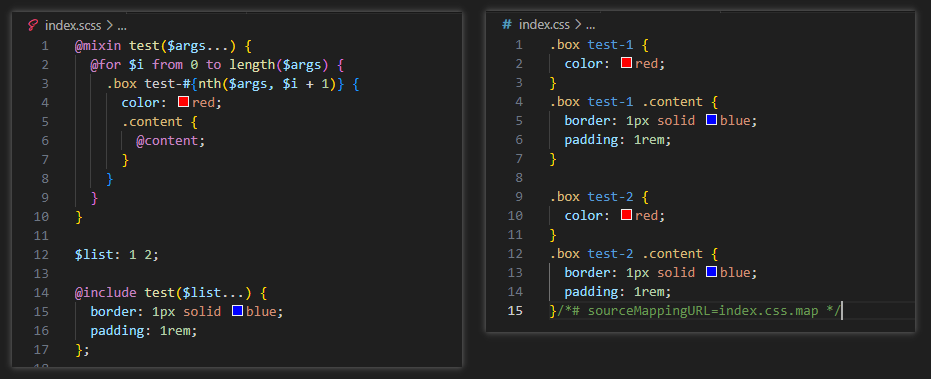Viewport: 931px width, 379px height.
Task: Click the red swatch on CSS line 2
Action: (626, 63)
